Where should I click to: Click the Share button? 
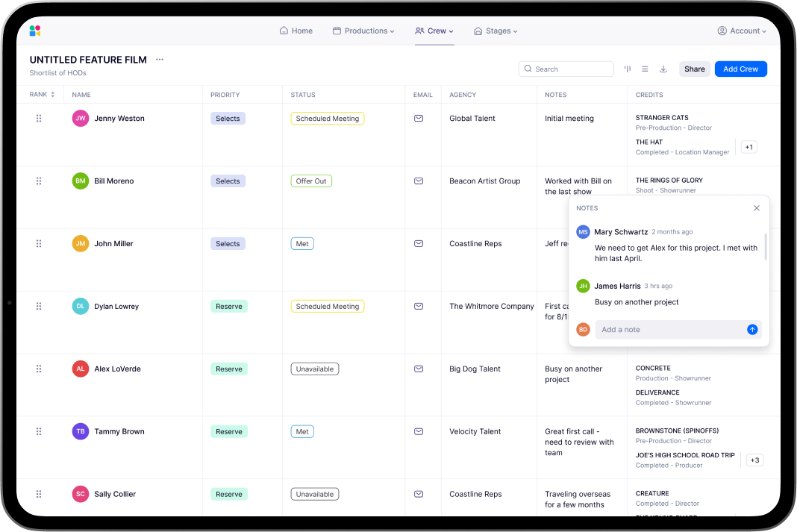(x=694, y=69)
